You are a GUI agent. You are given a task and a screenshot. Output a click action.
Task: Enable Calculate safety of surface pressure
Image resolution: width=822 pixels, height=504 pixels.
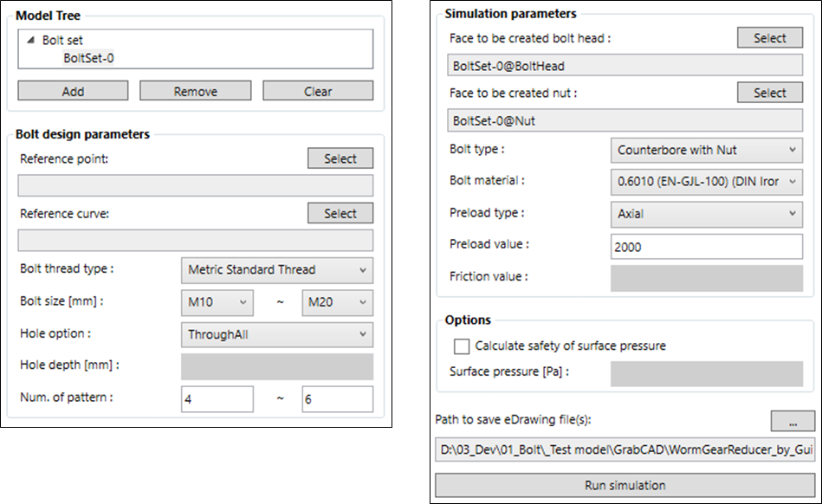(462, 346)
